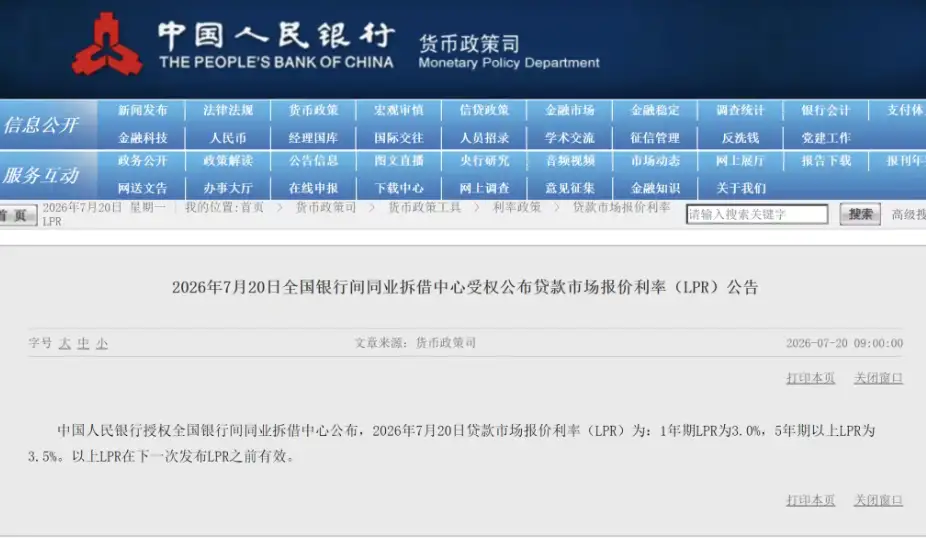Click the LPR announcement title text
Image resolution: width=926 pixels, height=538 pixels.
point(465,288)
